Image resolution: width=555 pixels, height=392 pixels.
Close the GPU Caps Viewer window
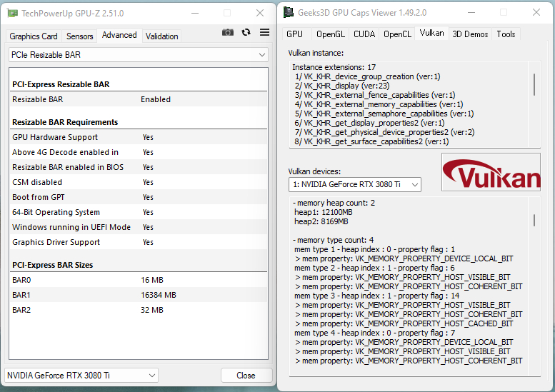pos(536,12)
